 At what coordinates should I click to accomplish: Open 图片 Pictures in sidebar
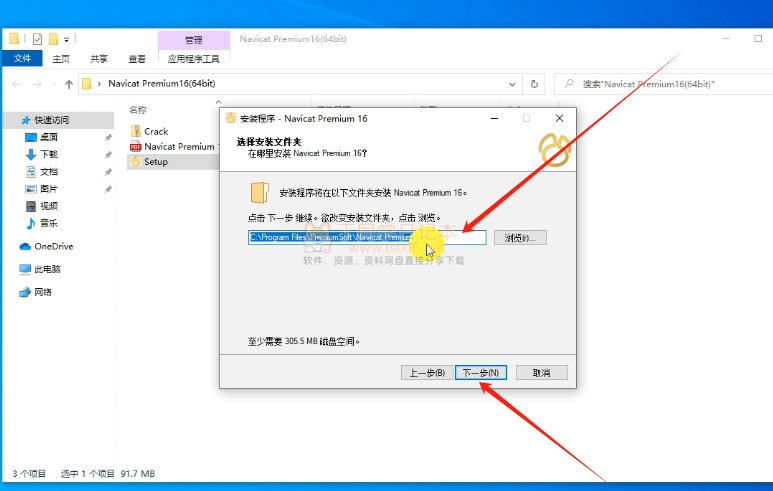(49, 189)
